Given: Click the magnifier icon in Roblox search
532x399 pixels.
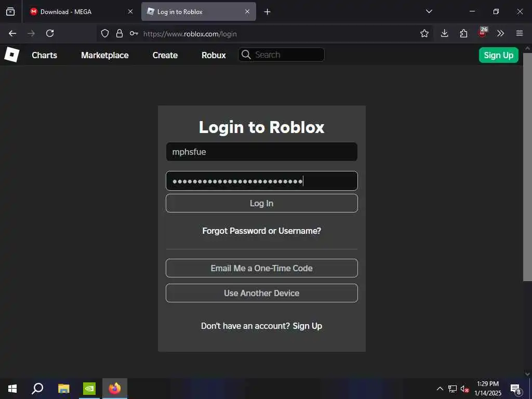Looking at the screenshot, I should [x=246, y=55].
